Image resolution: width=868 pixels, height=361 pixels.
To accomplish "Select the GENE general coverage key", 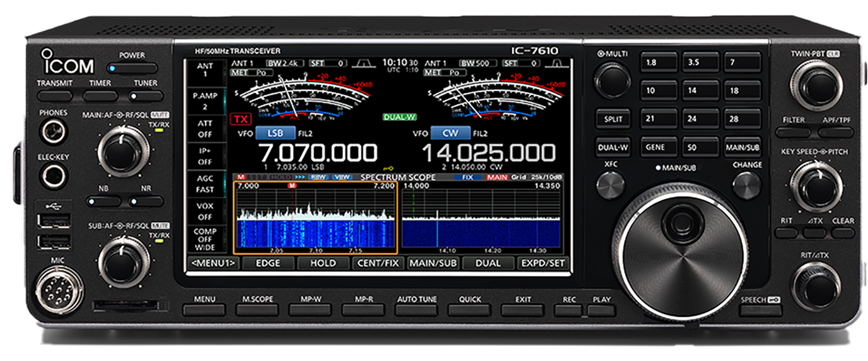I will pos(659,147).
